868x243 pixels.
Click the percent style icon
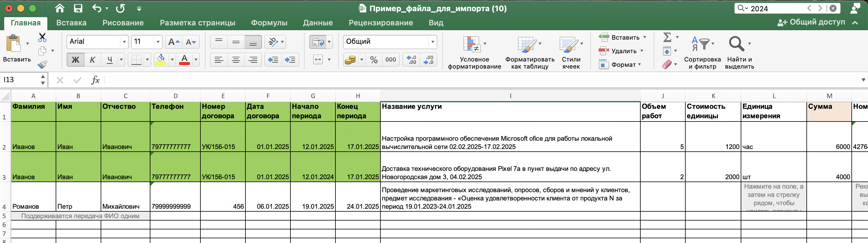[374, 60]
